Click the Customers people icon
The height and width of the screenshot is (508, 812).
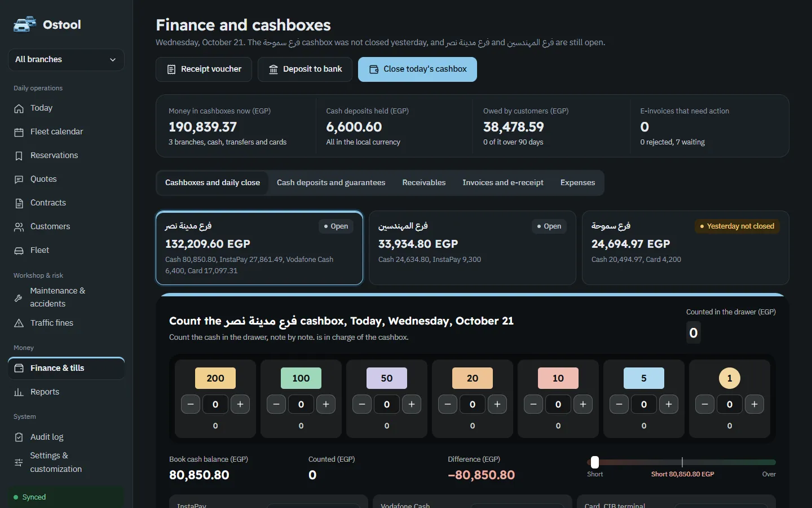pyautogui.click(x=19, y=227)
